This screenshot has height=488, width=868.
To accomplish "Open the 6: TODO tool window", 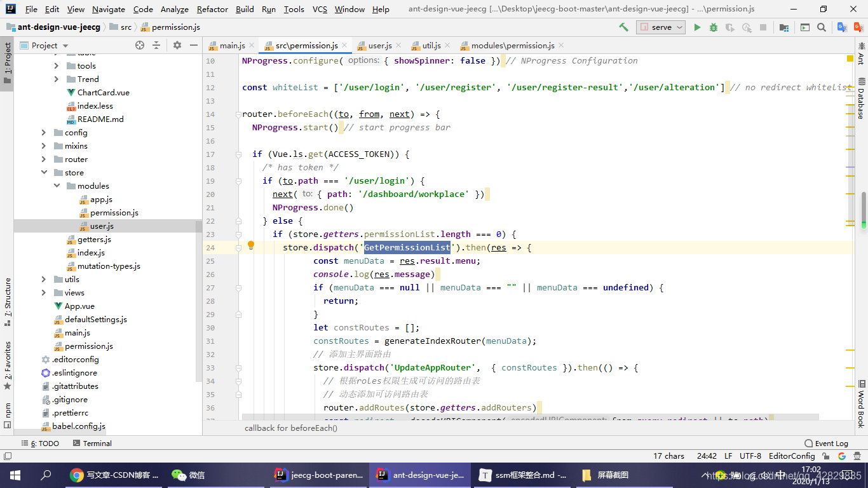I will coord(40,444).
